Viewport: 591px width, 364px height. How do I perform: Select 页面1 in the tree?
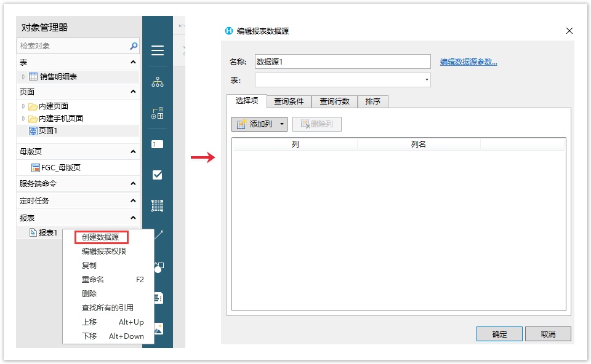click(48, 131)
